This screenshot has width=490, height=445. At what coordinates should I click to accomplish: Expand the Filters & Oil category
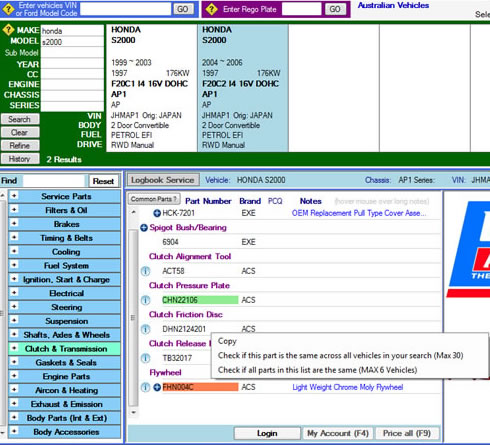14,210
